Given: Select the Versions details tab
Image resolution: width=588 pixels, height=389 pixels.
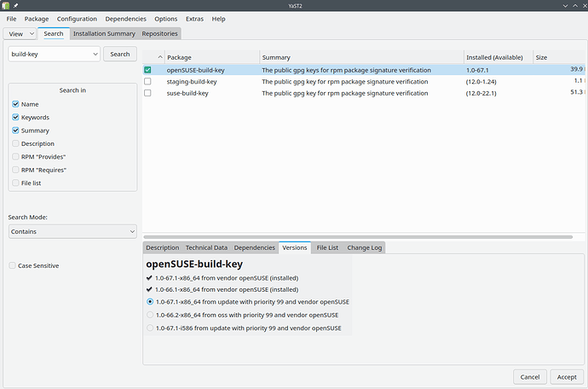Looking at the screenshot, I should tap(295, 247).
